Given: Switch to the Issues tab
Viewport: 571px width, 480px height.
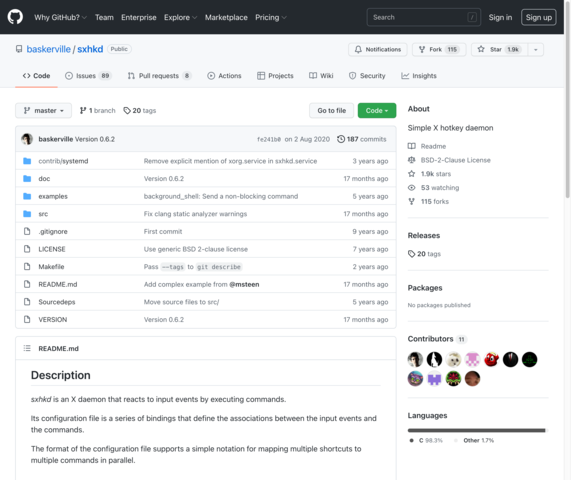Looking at the screenshot, I should coord(88,76).
